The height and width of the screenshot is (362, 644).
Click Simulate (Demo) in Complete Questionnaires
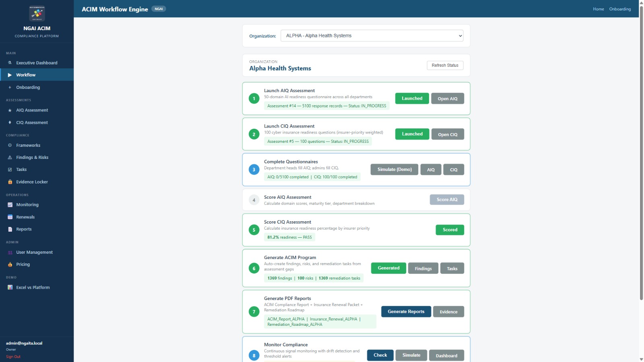[394, 169]
